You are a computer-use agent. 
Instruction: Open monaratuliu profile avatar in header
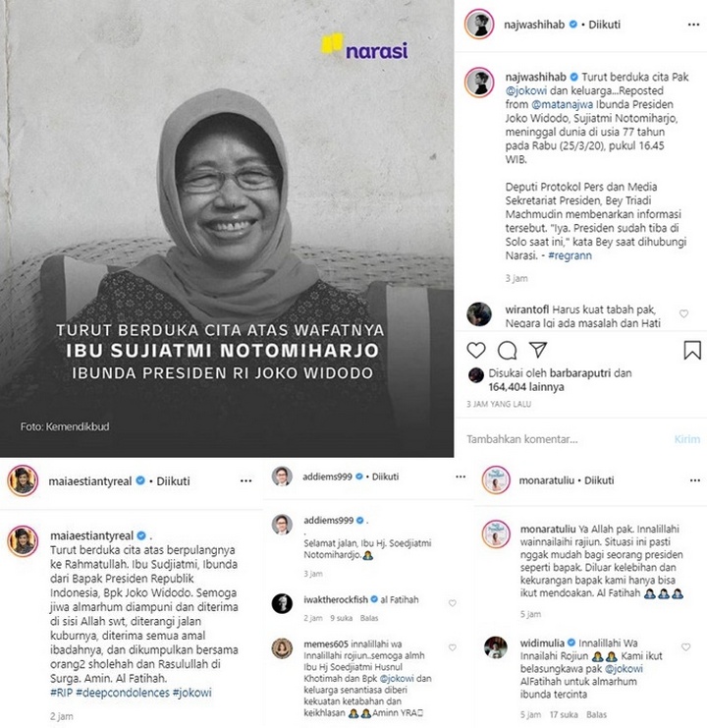(496, 479)
